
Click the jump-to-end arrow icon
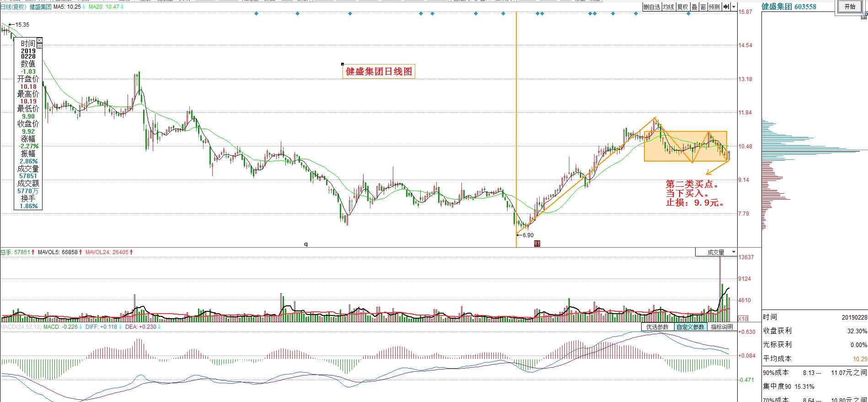[726, 7]
